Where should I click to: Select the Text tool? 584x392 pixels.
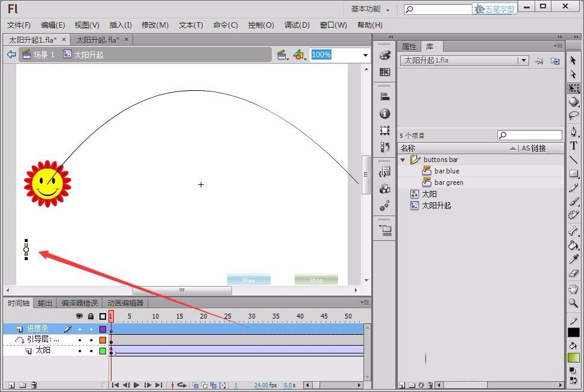(x=573, y=145)
